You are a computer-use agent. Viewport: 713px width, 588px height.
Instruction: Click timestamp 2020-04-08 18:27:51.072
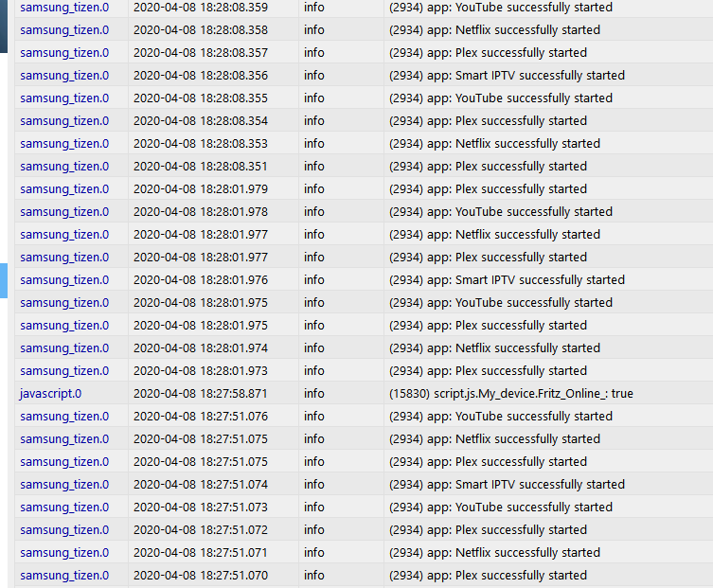point(201,530)
